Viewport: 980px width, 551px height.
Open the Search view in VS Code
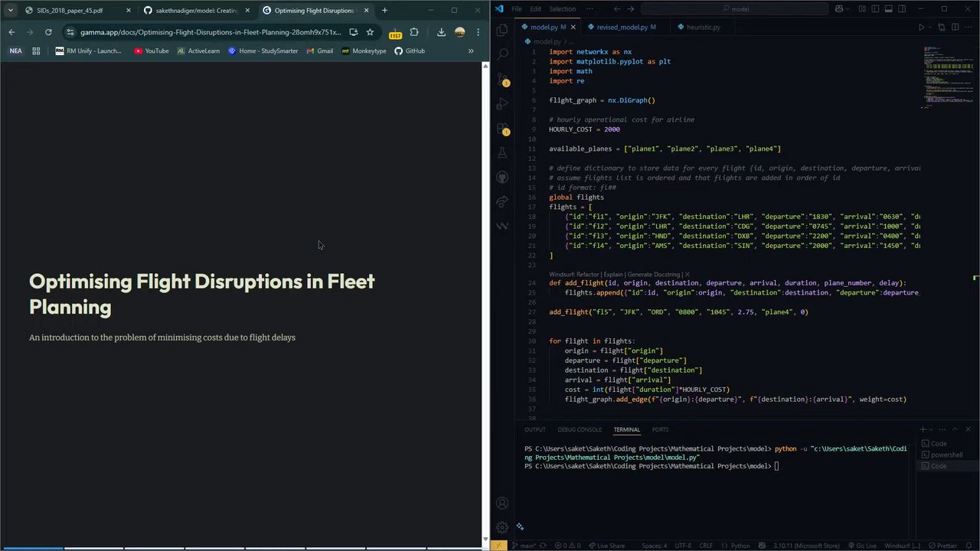[502, 54]
